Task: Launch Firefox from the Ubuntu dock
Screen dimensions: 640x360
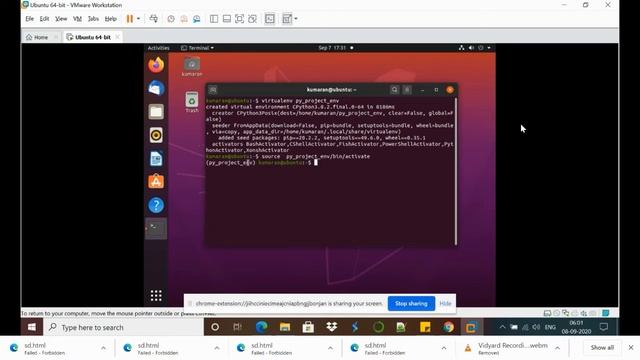Action: click(156, 65)
